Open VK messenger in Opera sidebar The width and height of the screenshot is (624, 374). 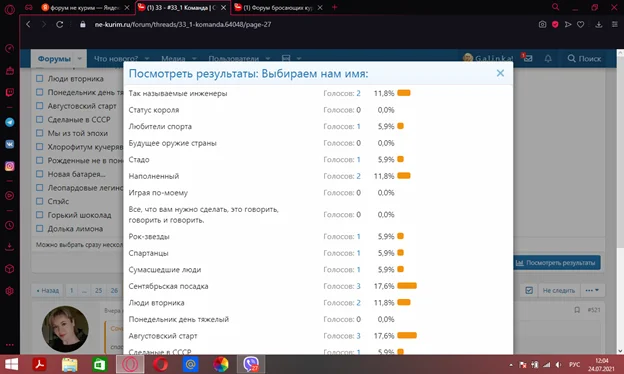click(x=10, y=144)
